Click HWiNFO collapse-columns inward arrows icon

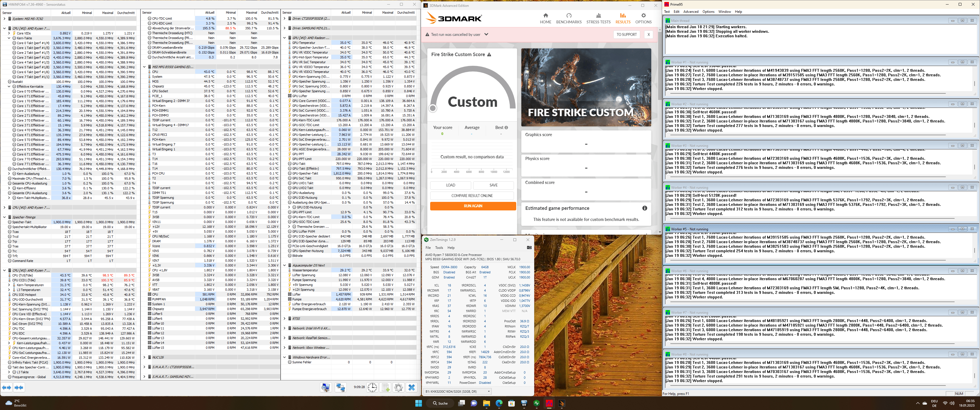click(19, 387)
